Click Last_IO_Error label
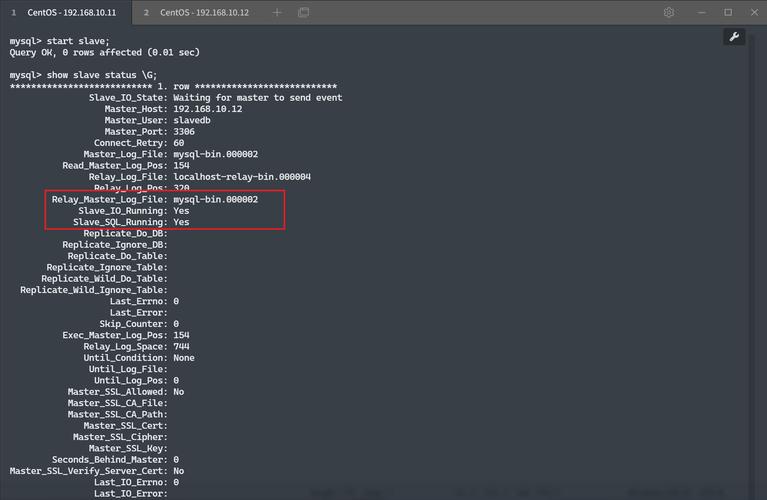The image size is (767, 500). 131,494
